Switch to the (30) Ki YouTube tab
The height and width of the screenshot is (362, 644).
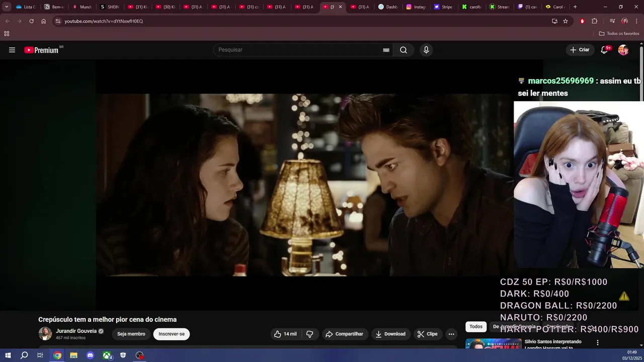pyautogui.click(x=166, y=7)
